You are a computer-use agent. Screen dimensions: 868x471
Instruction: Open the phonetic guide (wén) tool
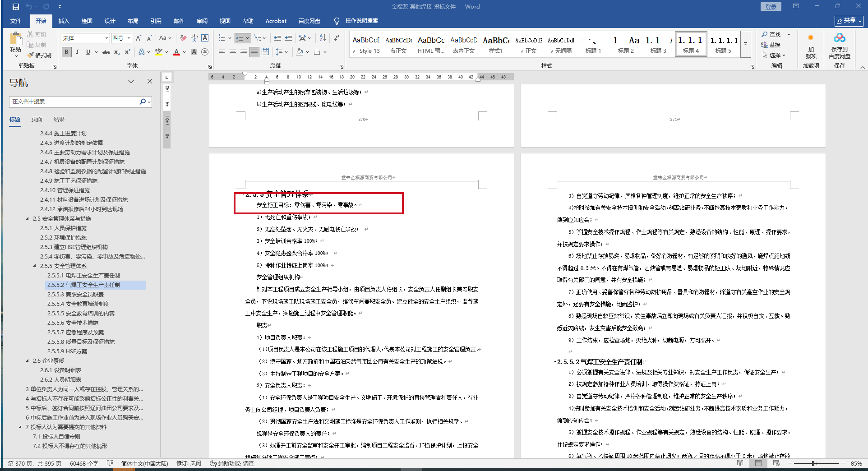click(194, 38)
